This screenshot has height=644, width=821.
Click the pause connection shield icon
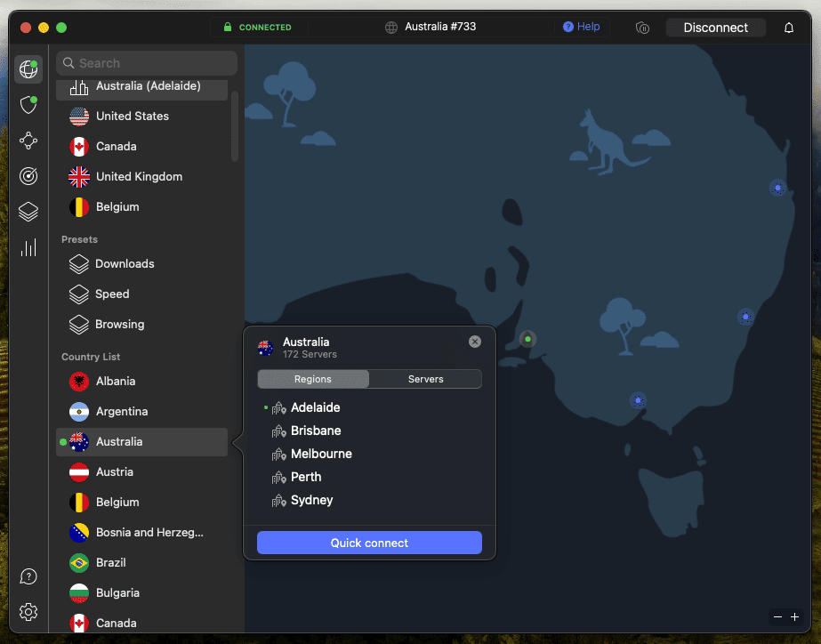[x=642, y=28]
